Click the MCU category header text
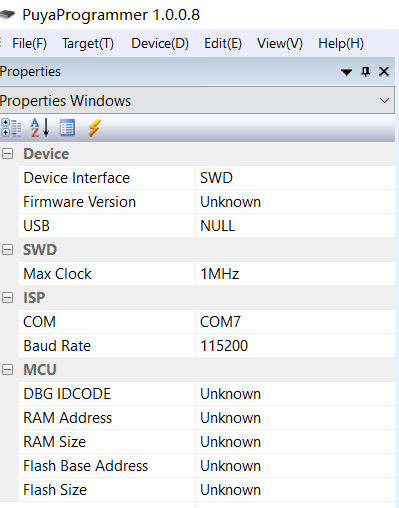 40,370
